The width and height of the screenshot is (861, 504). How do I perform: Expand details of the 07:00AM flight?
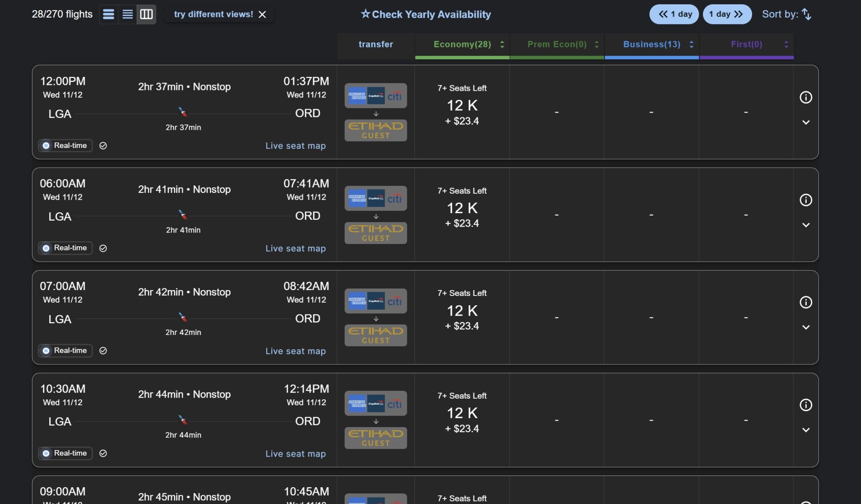[806, 327]
